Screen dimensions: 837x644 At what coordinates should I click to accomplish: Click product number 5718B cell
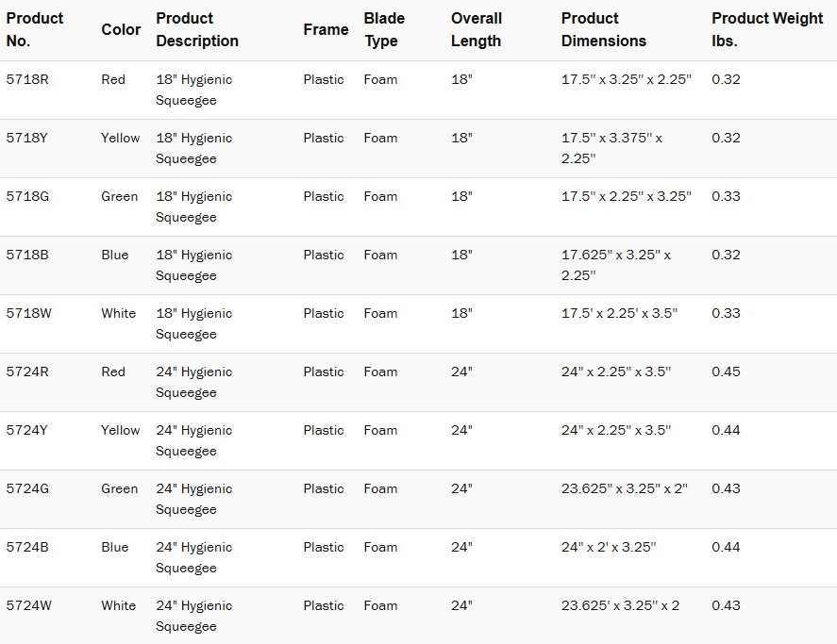click(27, 255)
